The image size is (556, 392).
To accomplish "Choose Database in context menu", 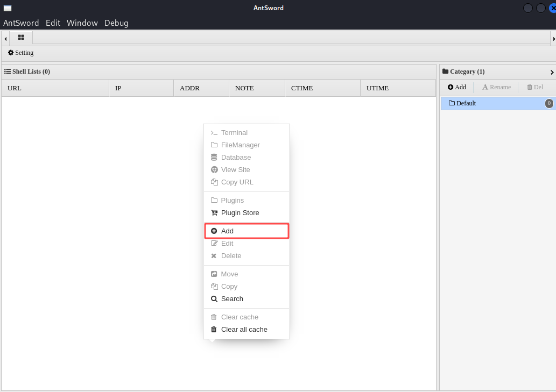I will pyautogui.click(x=247, y=158).
